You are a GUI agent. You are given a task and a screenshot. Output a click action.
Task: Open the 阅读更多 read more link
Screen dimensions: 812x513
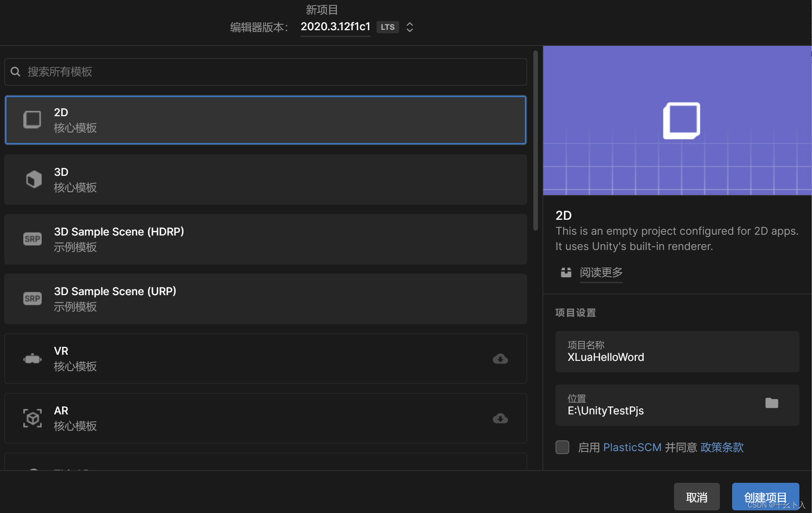[x=601, y=272]
